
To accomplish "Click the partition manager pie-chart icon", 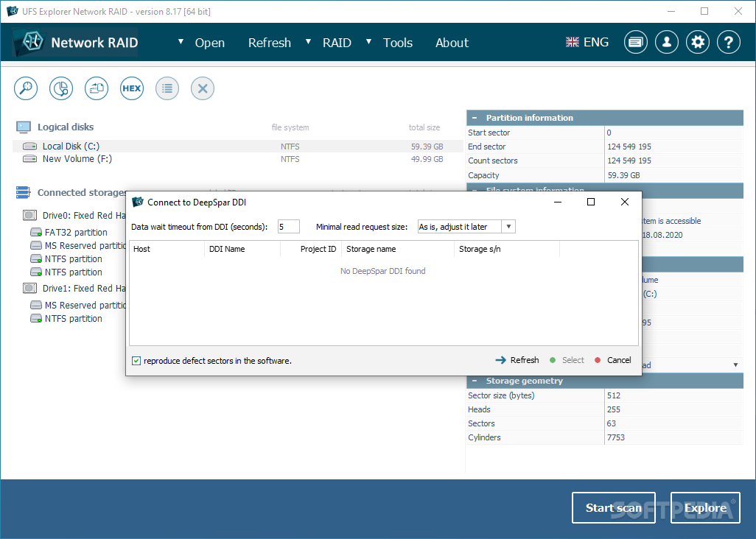I will click(60, 88).
